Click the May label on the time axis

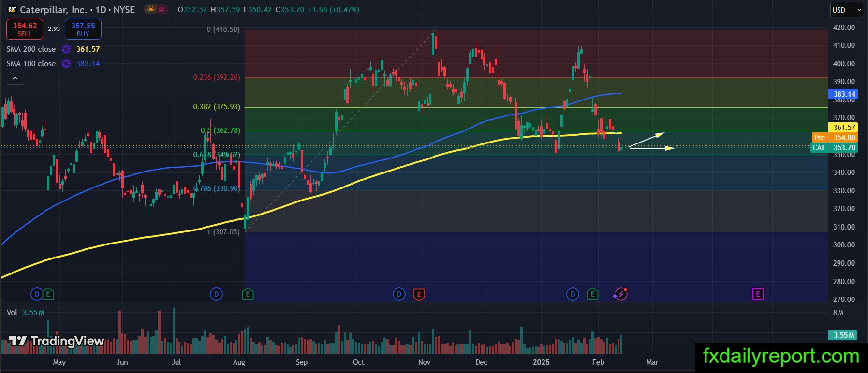(x=59, y=362)
